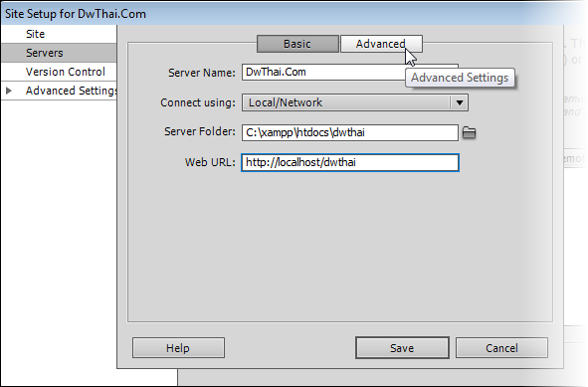Viewport: 588px width, 387px height.
Task: Save the server settings
Action: point(402,348)
